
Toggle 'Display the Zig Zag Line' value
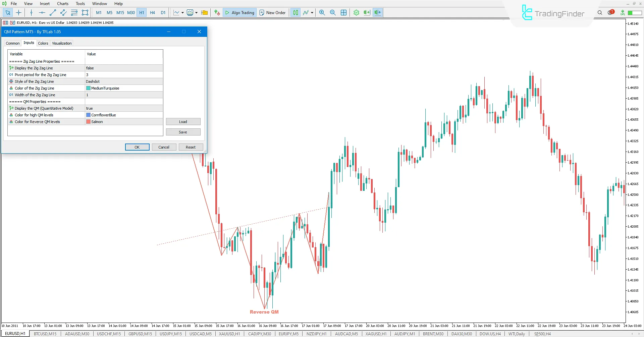123,68
